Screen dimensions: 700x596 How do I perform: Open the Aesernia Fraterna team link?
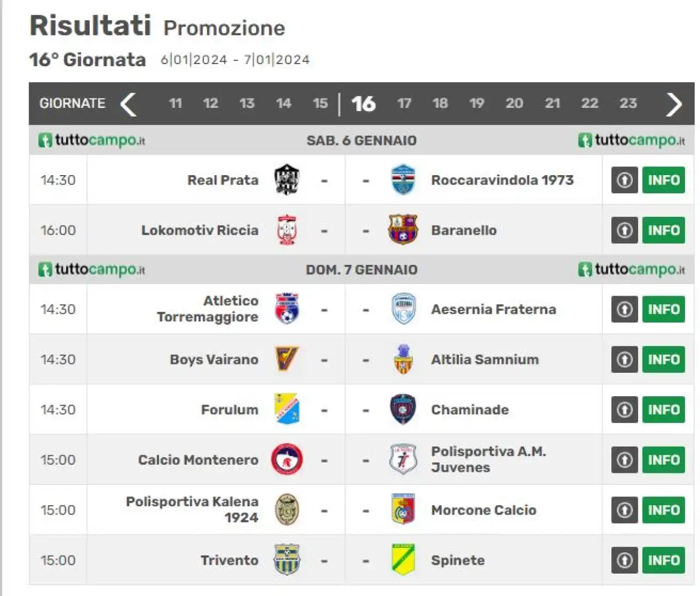(493, 309)
